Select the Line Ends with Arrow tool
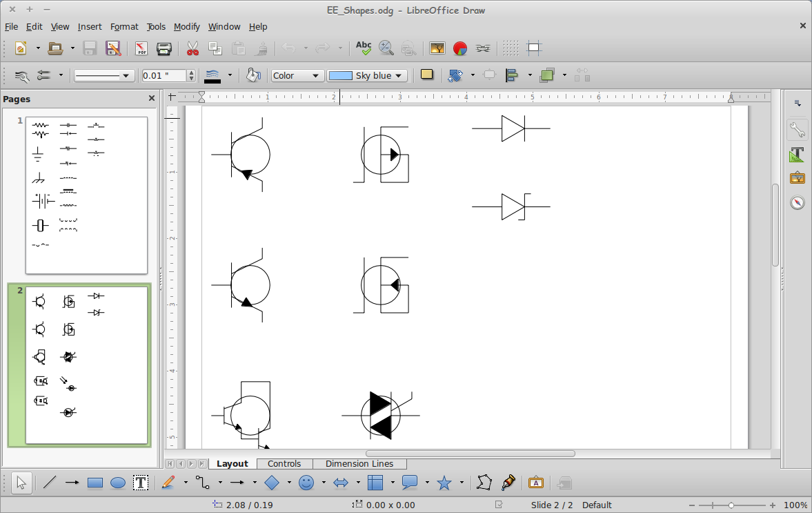 72,483
